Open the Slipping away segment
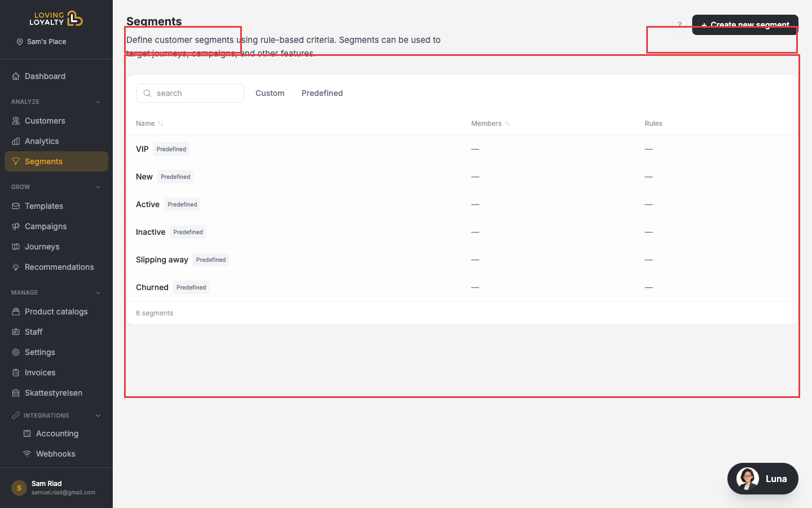The height and width of the screenshot is (508, 812). point(462,260)
